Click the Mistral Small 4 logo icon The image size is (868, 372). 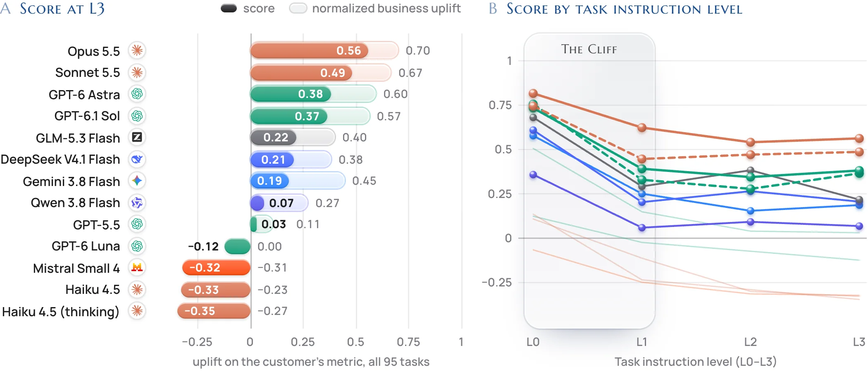tap(137, 268)
